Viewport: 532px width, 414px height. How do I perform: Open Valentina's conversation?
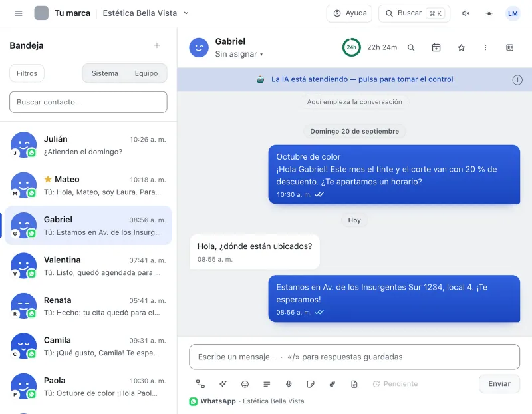point(88,266)
